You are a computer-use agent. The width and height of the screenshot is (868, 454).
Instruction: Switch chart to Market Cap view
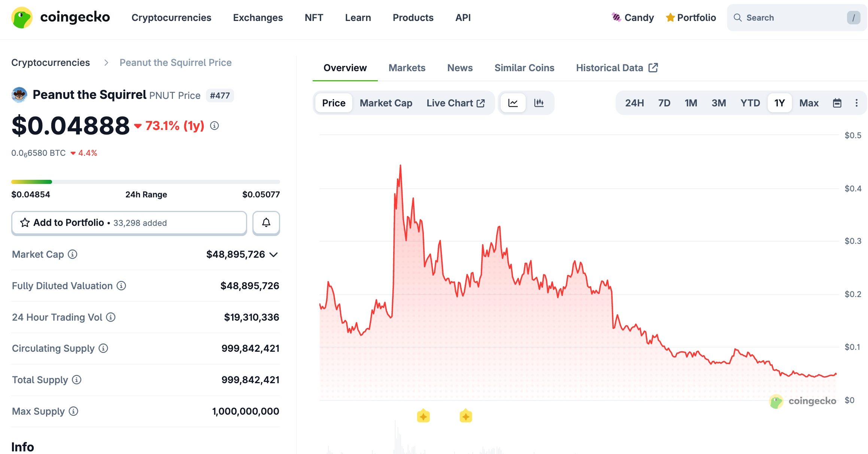click(x=386, y=103)
